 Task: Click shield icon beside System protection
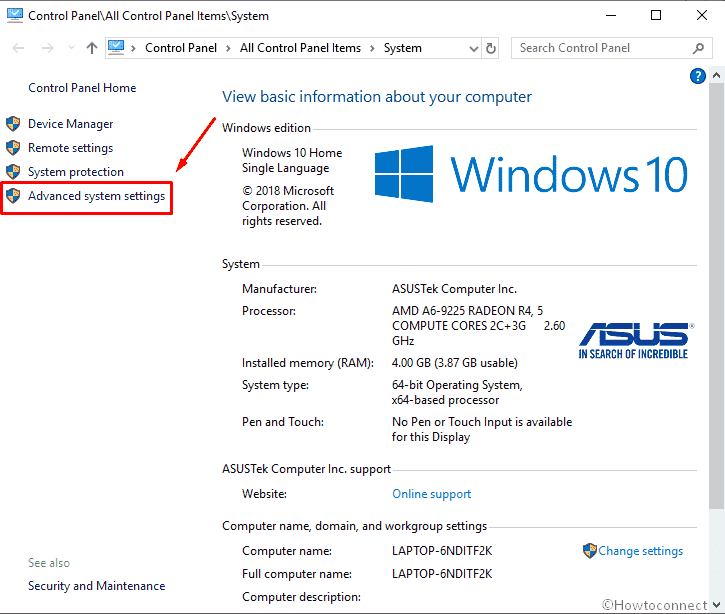click(x=13, y=172)
